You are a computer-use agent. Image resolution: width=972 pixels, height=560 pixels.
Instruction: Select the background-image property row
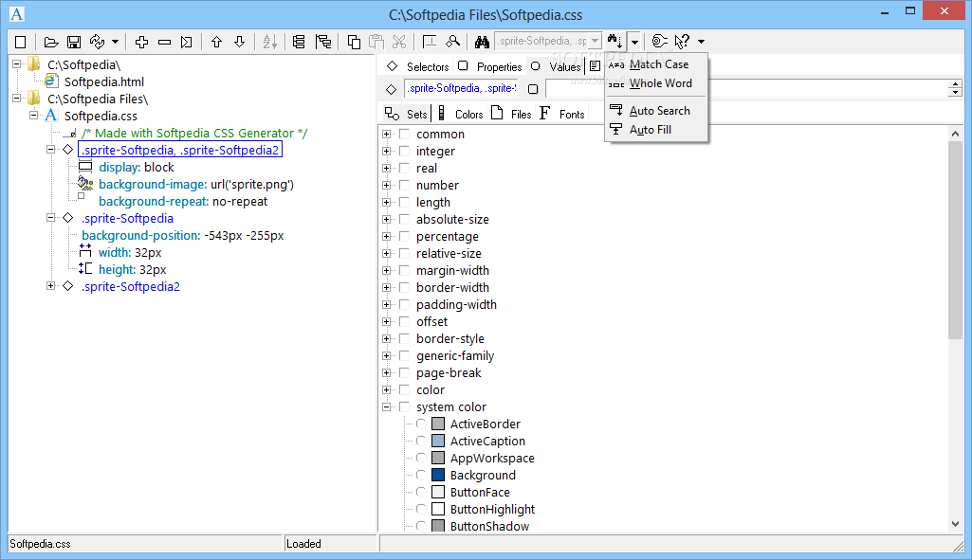(x=196, y=184)
